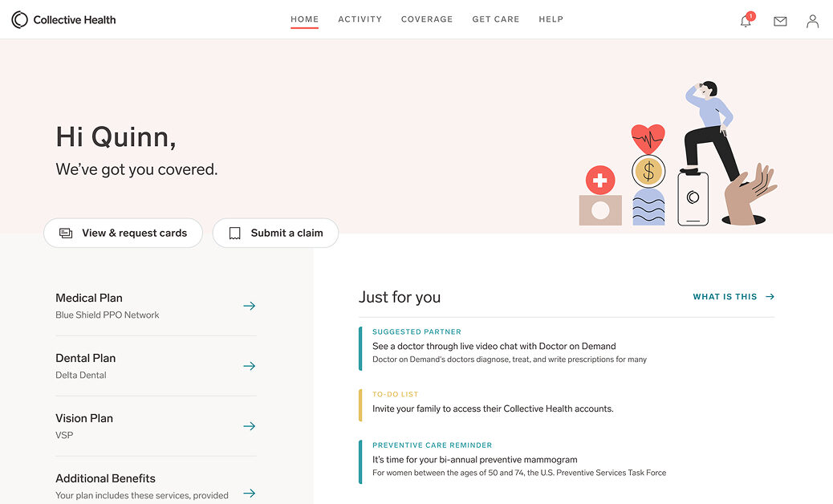833x504 pixels.
Task: Follow the What Is This link
Action: (x=733, y=297)
